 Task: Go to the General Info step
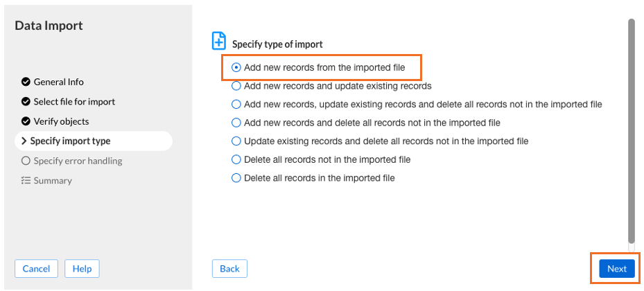click(x=58, y=82)
